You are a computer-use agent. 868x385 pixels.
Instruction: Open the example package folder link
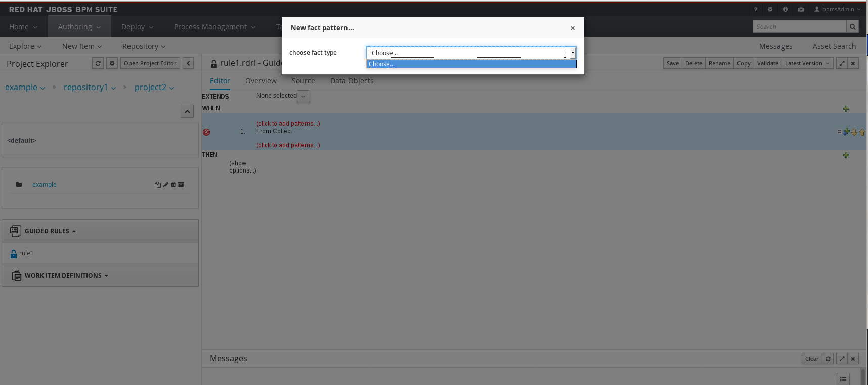pos(45,185)
